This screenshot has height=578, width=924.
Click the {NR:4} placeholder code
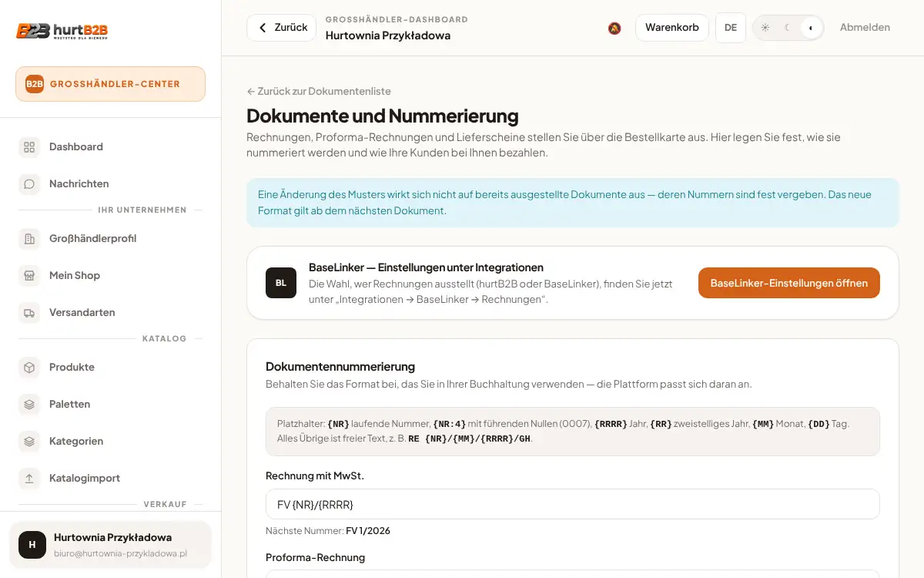(450, 424)
